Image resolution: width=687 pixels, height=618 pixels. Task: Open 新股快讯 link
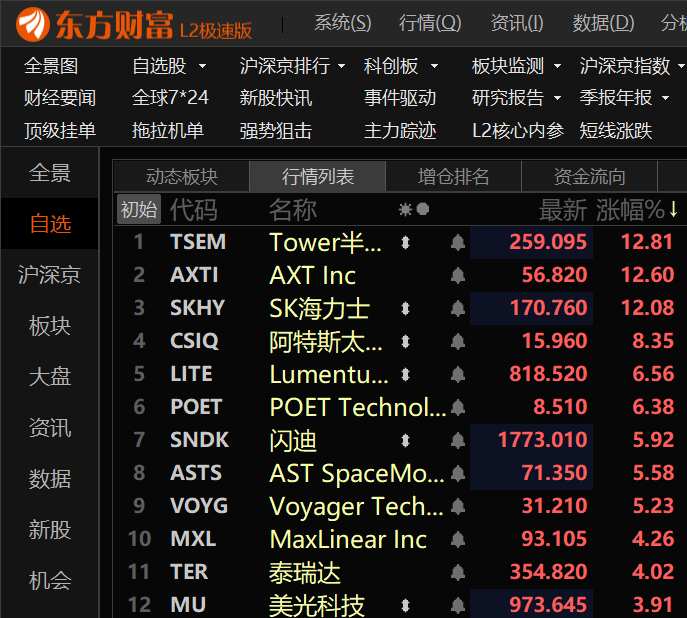[x=276, y=98]
